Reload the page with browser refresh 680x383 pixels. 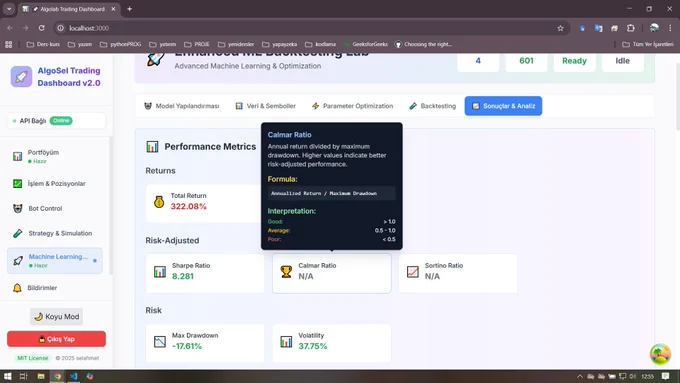pos(42,28)
